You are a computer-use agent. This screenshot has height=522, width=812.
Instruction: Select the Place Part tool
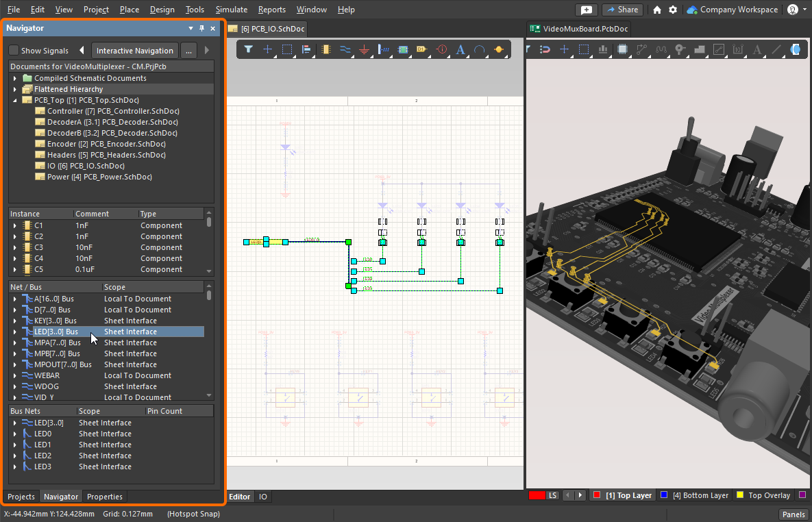(x=325, y=50)
